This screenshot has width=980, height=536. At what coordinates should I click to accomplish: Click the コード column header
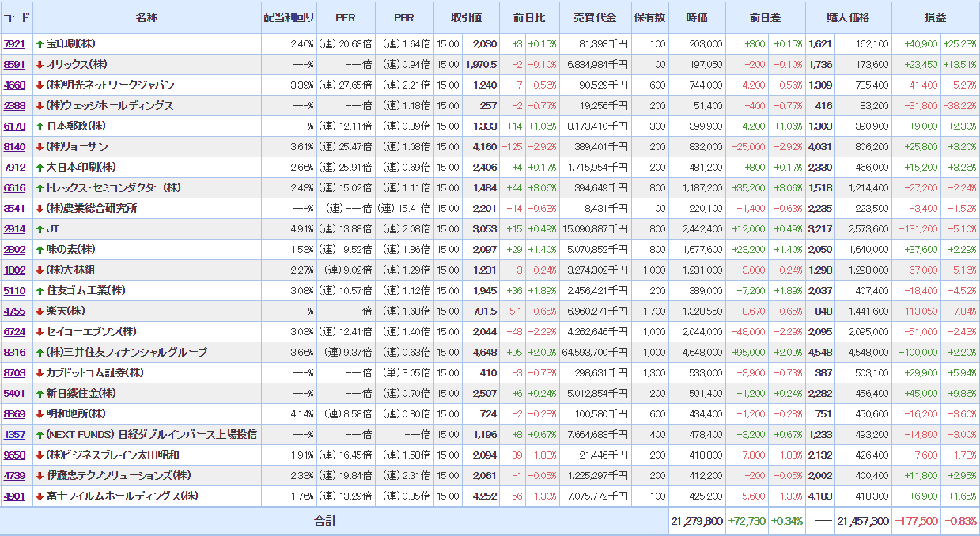click(16, 17)
